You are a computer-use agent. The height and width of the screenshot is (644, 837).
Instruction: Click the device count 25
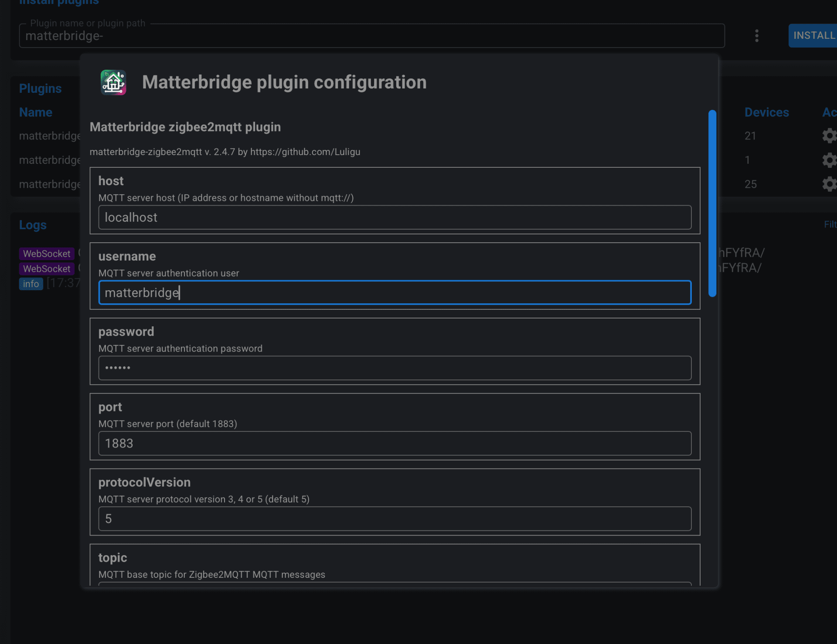click(x=751, y=184)
